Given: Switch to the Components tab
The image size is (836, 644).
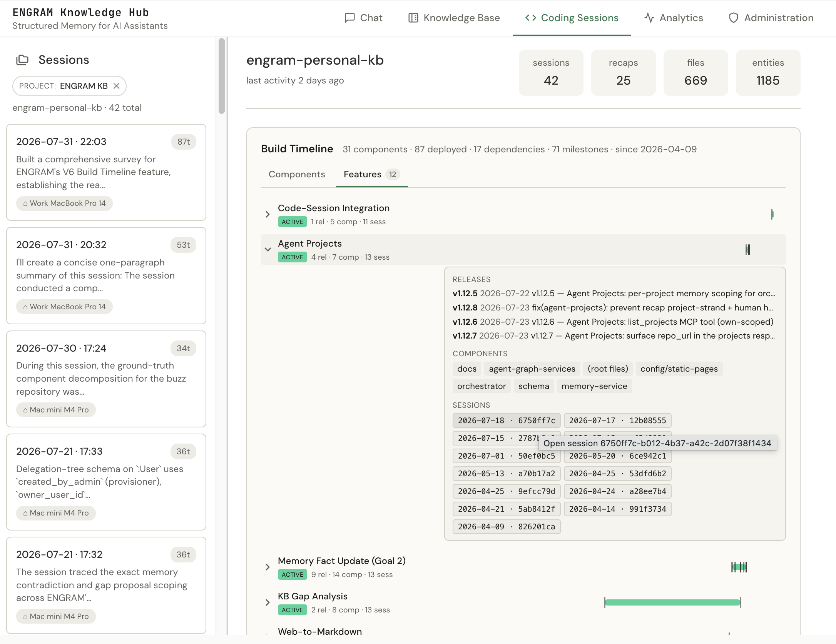Looking at the screenshot, I should tap(297, 174).
